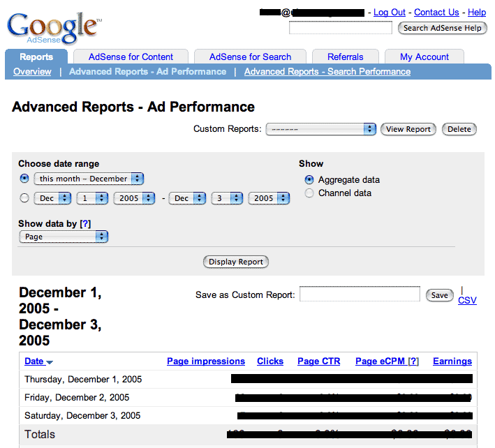Screen dimensions: 495x448
Task: Click the Google AdSense logo
Action: (54, 28)
